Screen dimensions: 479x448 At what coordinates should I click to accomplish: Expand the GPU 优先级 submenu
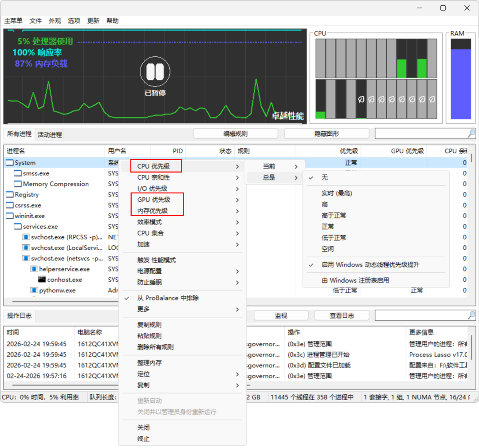coord(182,200)
